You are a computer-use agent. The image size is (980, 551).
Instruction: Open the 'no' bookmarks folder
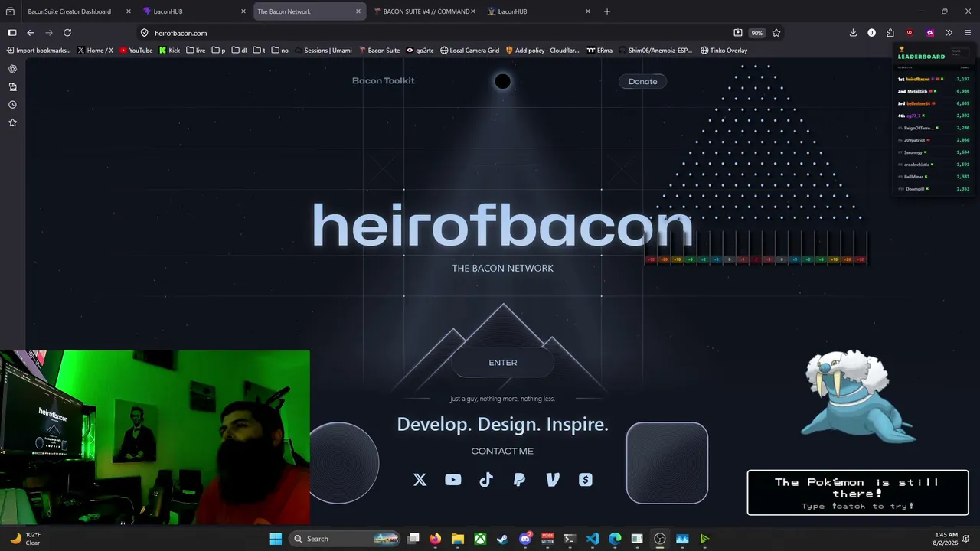coord(279,51)
